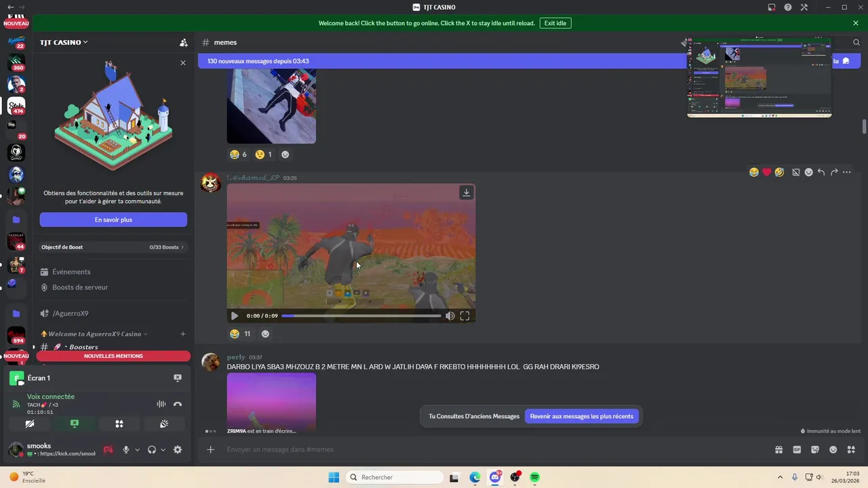Open attachment plus menu in message bar

coord(210,449)
